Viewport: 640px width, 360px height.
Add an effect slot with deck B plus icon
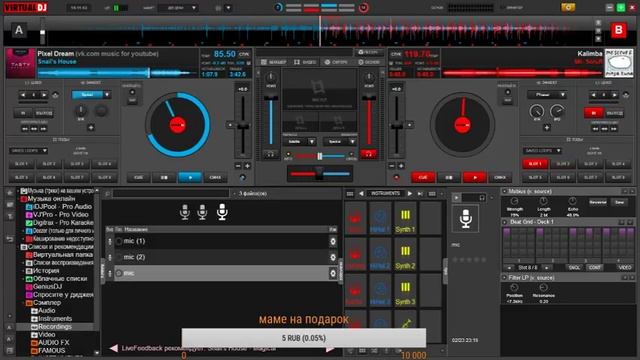(547, 128)
